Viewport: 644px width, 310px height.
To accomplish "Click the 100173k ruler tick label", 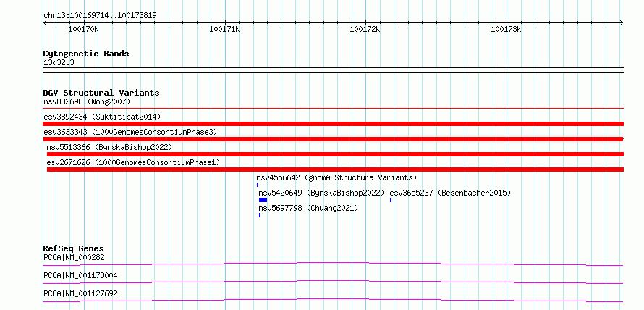I will coord(506,29).
